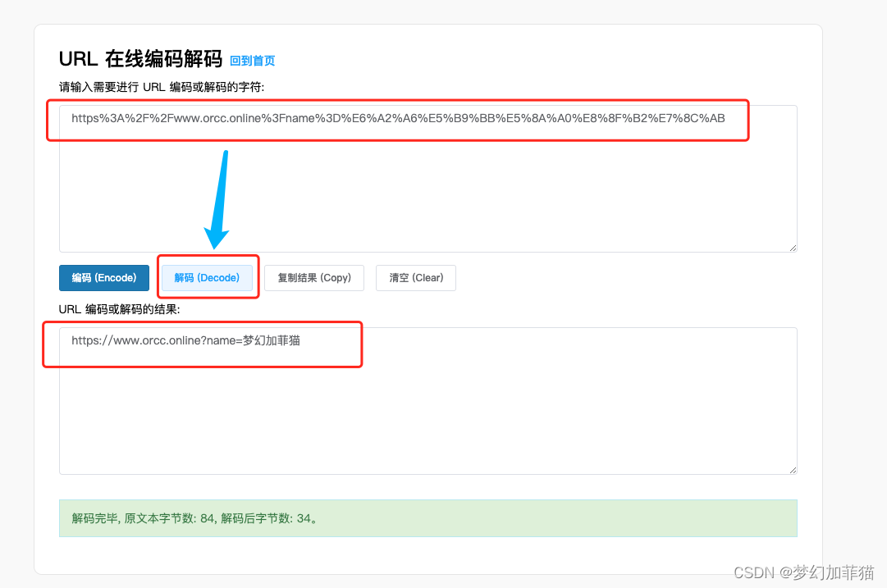Click the input textarea resize handle
The height and width of the screenshot is (588, 887).
click(793, 248)
